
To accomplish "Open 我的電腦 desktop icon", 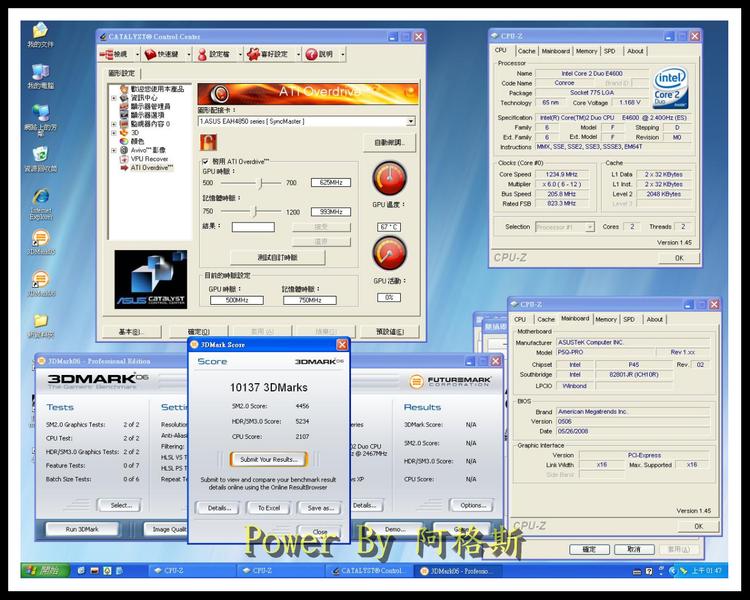I will pyautogui.click(x=40, y=77).
